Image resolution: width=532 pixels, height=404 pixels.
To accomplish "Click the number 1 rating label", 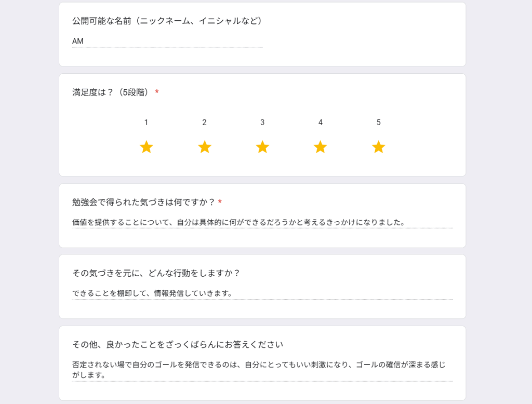I will click(147, 123).
